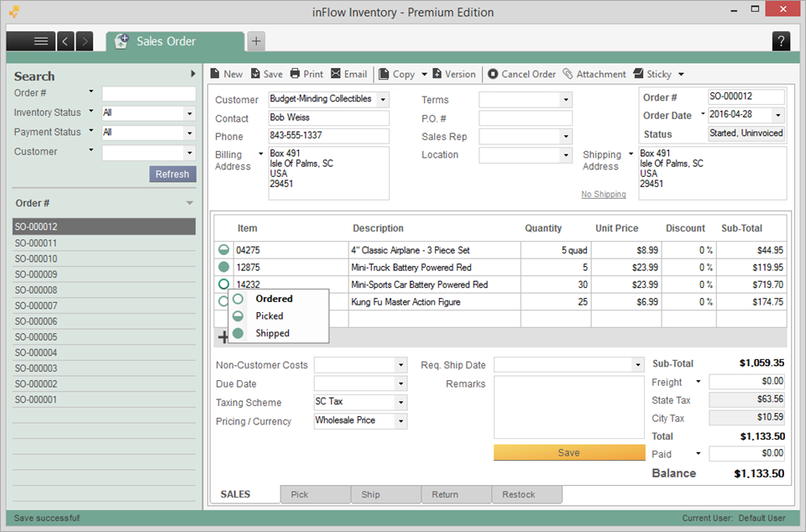Click quantity cell showing 30

(x=556, y=284)
